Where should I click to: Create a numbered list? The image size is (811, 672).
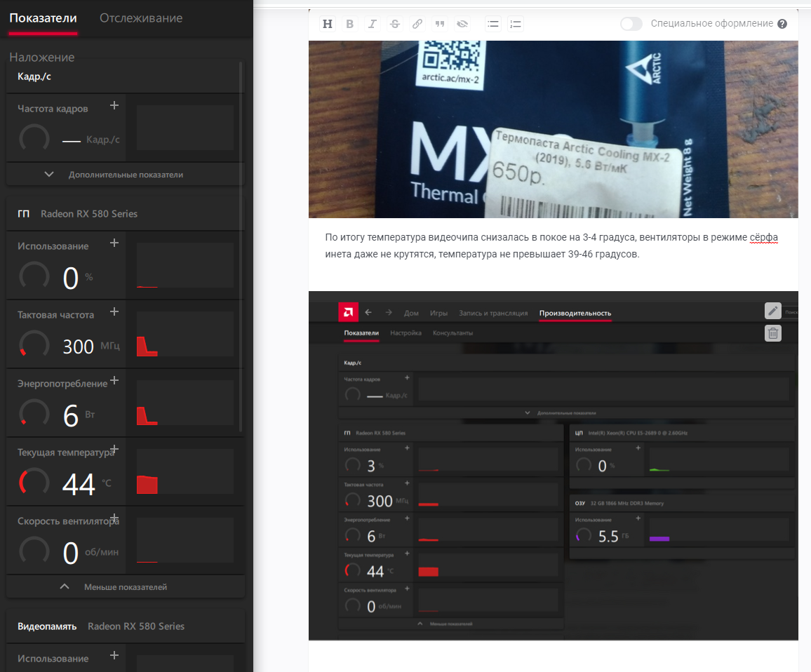point(516,24)
